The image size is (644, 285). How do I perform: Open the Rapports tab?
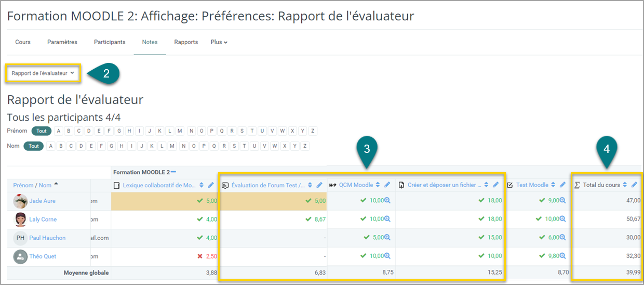coord(186,42)
